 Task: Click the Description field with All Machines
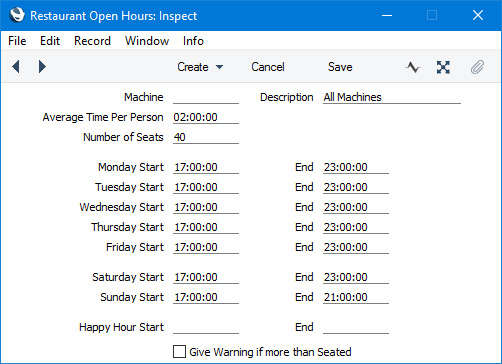click(392, 97)
